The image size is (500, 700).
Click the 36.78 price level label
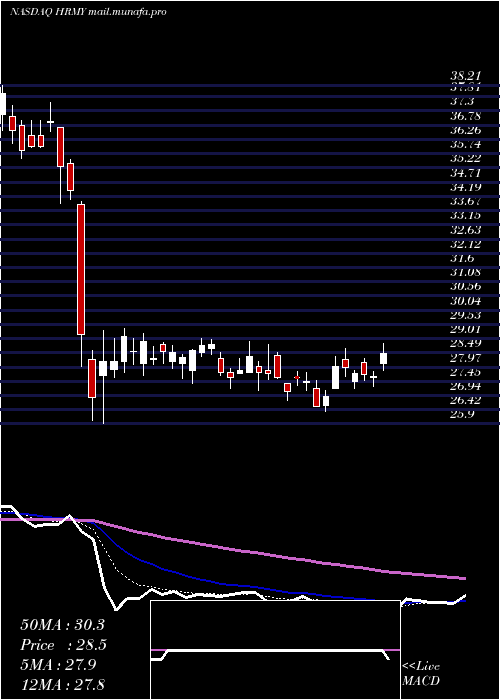(465, 117)
